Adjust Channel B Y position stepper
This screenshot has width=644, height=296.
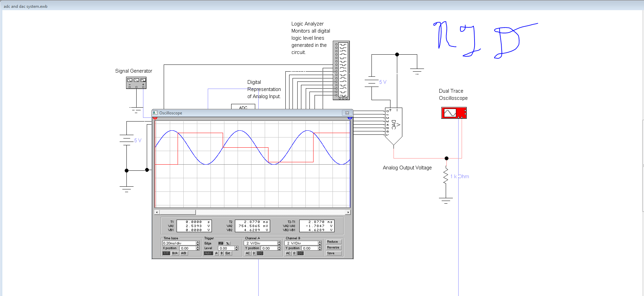coord(320,248)
